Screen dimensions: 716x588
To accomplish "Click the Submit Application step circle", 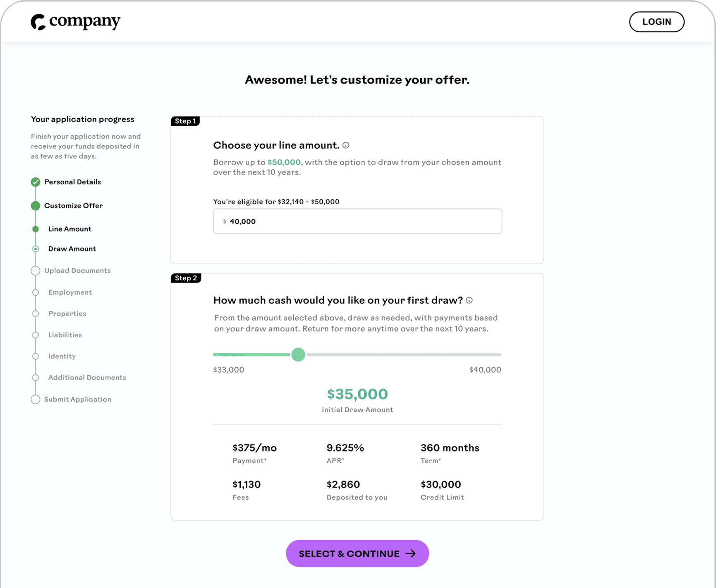I will click(x=36, y=399).
